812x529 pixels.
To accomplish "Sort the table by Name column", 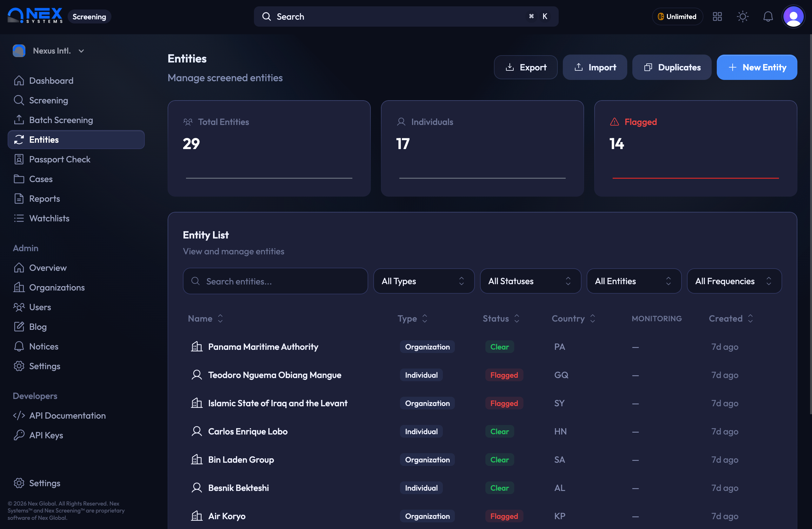I will (205, 318).
